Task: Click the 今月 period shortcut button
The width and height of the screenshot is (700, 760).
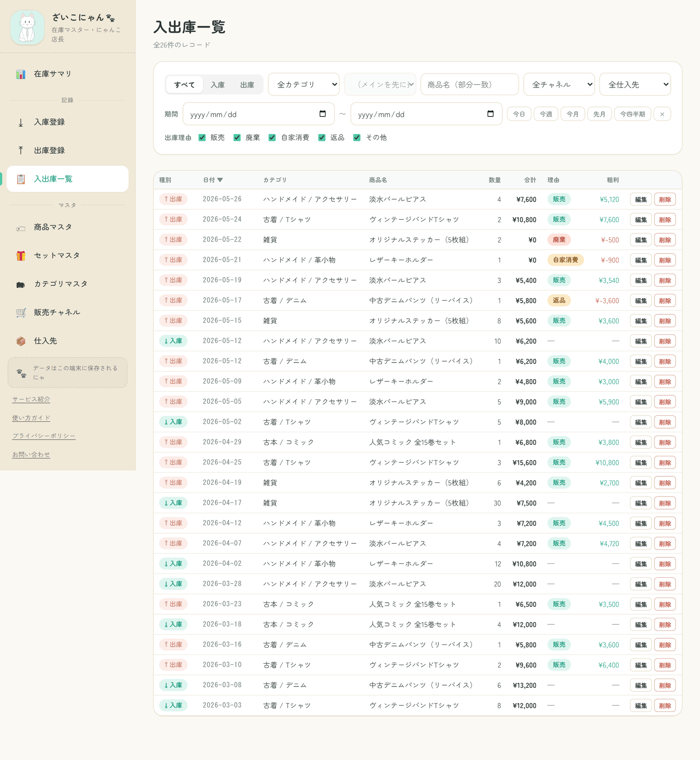Action: (573, 114)
